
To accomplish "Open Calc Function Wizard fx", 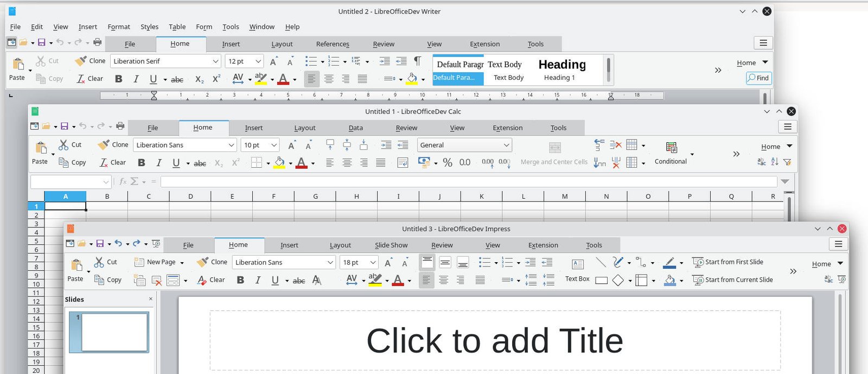I will [x=123, y=181].
